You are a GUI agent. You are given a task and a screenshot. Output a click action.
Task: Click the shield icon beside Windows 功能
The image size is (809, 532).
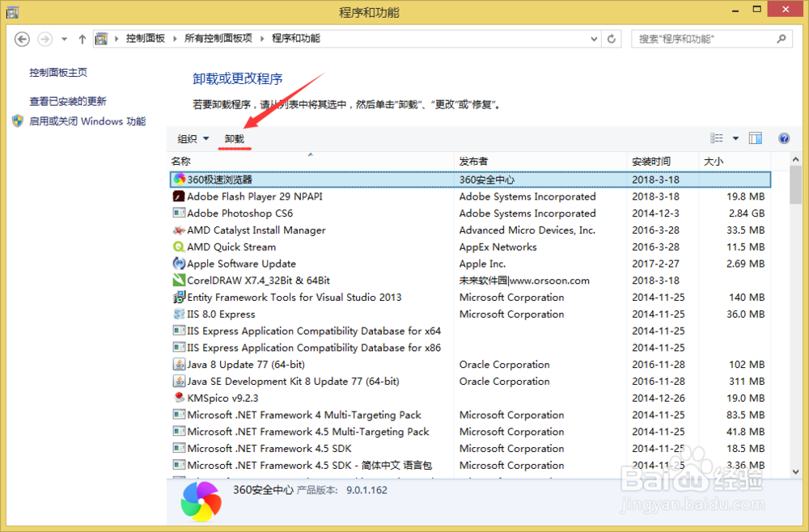pos(18,121)
